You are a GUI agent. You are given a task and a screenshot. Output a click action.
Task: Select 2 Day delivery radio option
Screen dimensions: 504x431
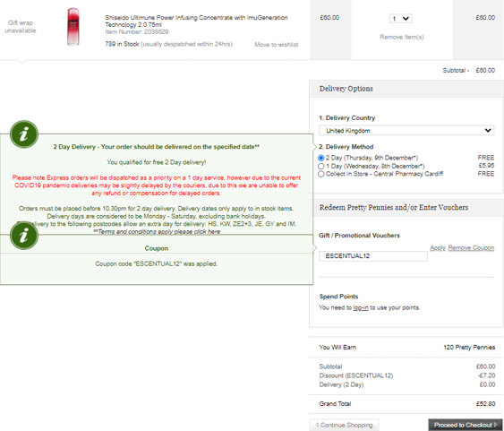pos(320,158)
